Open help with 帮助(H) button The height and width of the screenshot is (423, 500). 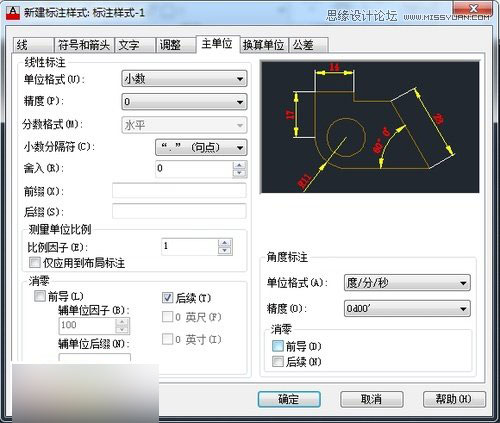tap(454, 399)
